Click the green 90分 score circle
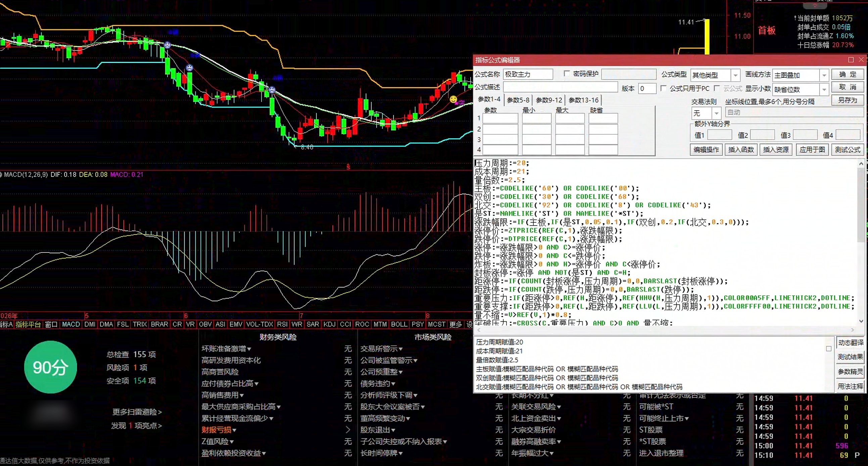The width and height of the screenshot is (868, 466). pos(51,367)
